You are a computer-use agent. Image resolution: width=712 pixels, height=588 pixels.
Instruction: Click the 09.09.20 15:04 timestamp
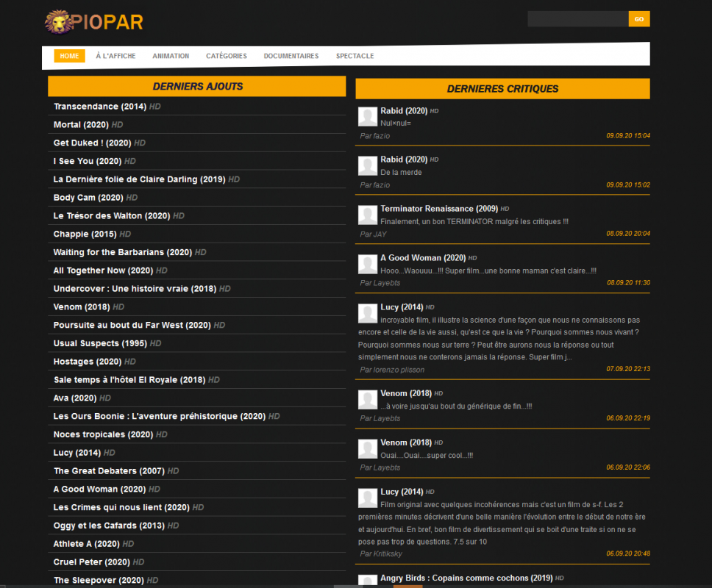(628, 136)
